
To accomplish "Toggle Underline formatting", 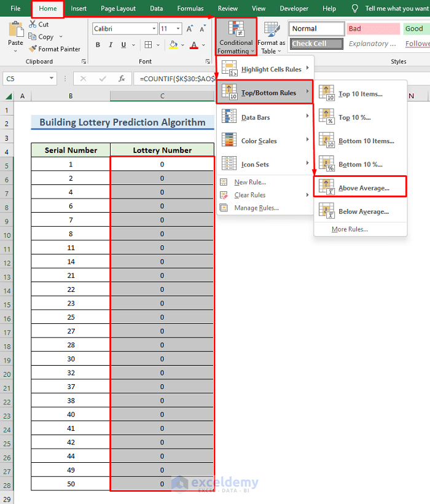I will click(123, 45).
